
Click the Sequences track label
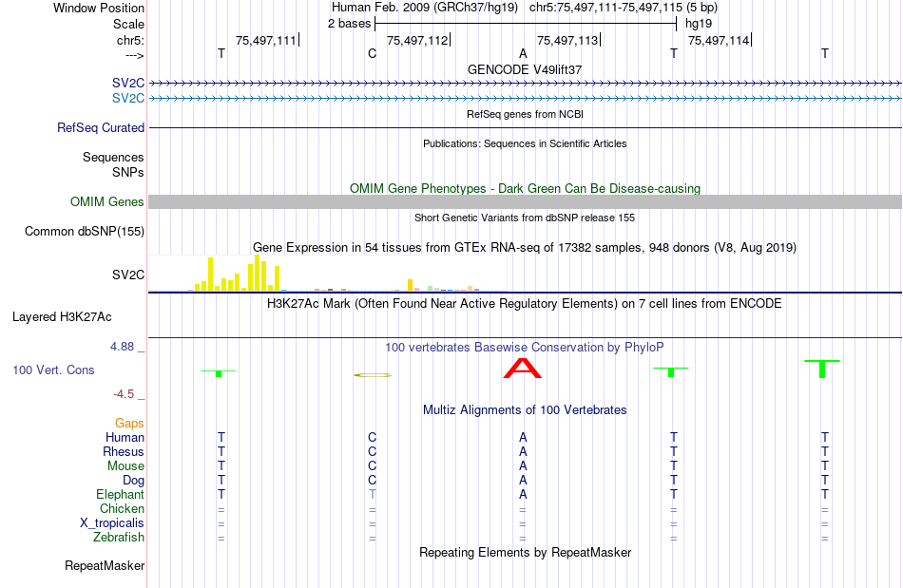[x=113, y=157]
